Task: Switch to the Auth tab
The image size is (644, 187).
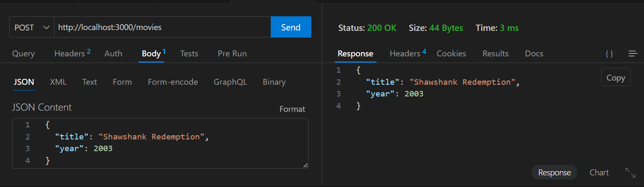Action: [113, 53]
